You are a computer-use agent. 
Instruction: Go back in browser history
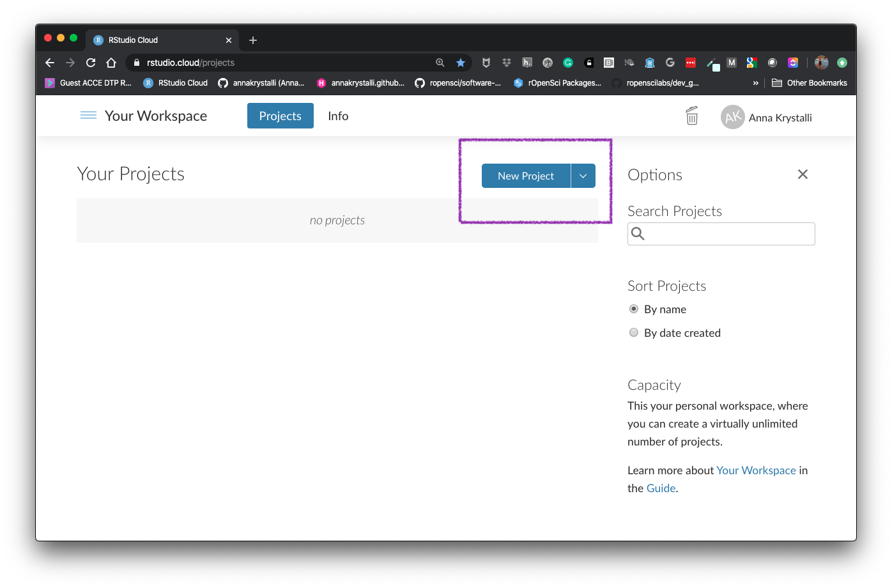(x=50, y=63)
